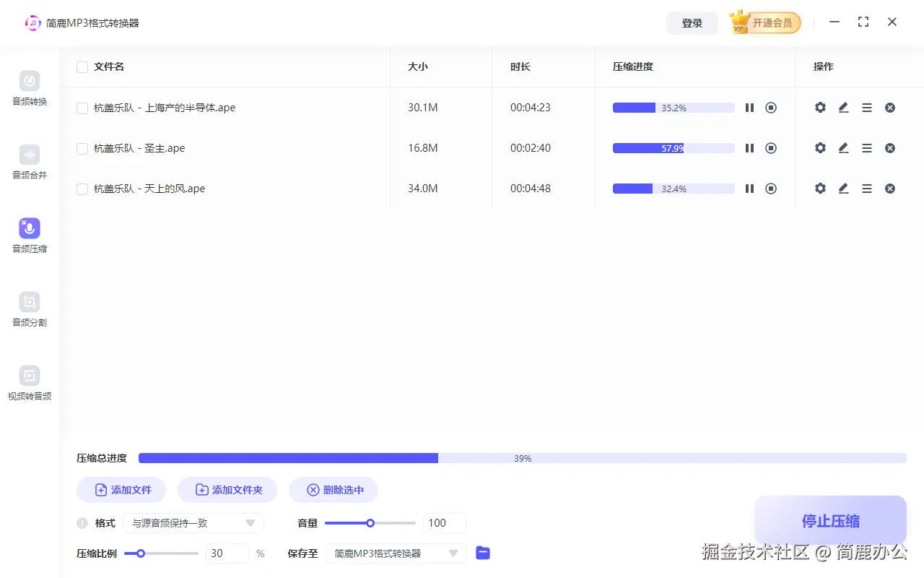Click the 文件名 column header
This screenshot has width=924, height=578.
coord(109,66)
